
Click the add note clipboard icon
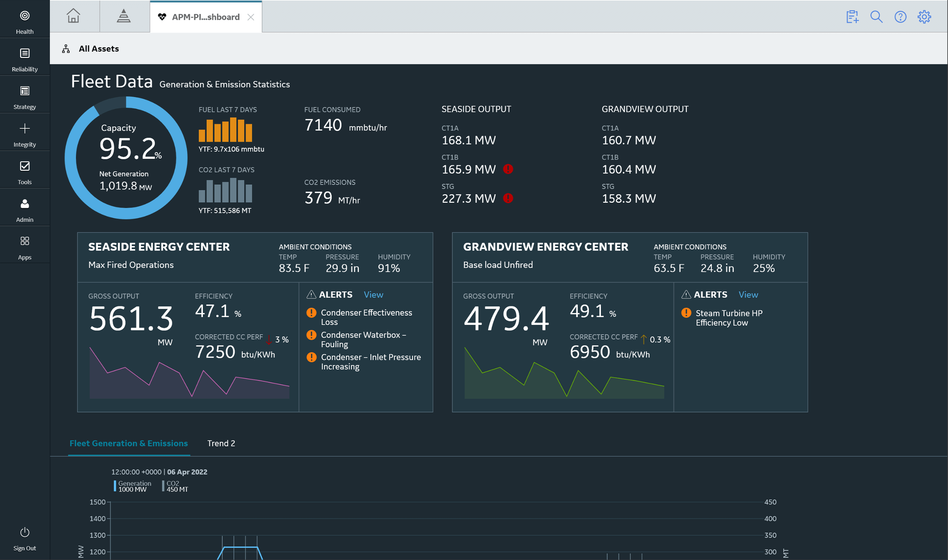click(x=852, y=17)
